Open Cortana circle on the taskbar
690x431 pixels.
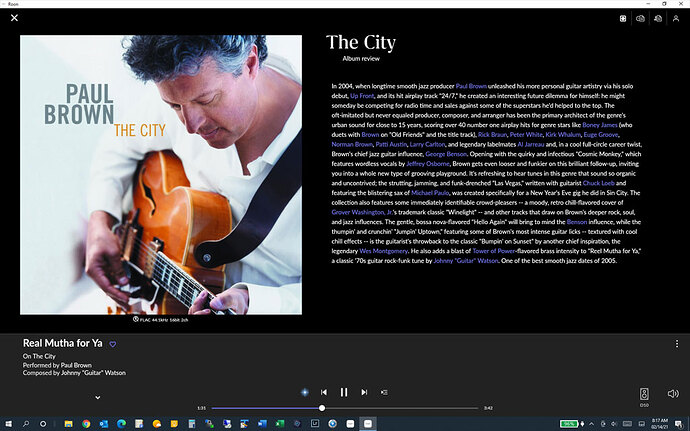43,424
